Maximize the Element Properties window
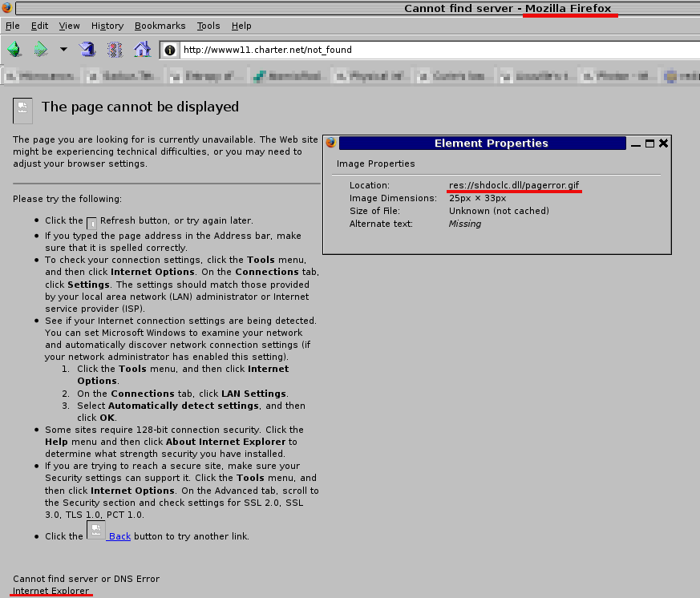The height and width of the screenshot is (598, 700). point(650,143)
